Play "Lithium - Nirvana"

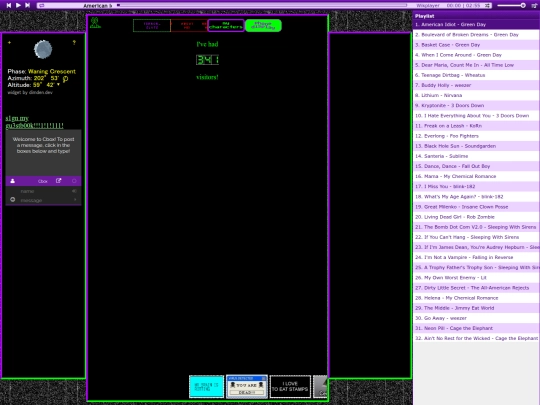(x=476, y=95)
